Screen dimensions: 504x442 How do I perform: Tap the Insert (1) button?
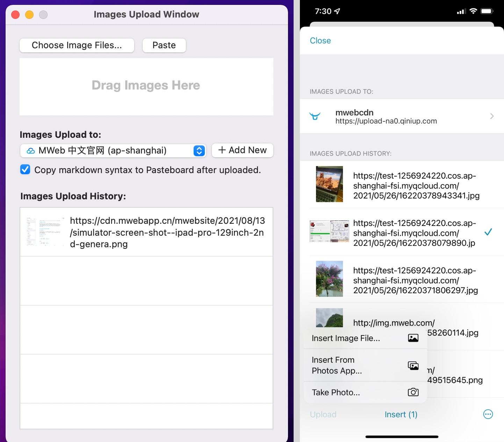point(401,414)
